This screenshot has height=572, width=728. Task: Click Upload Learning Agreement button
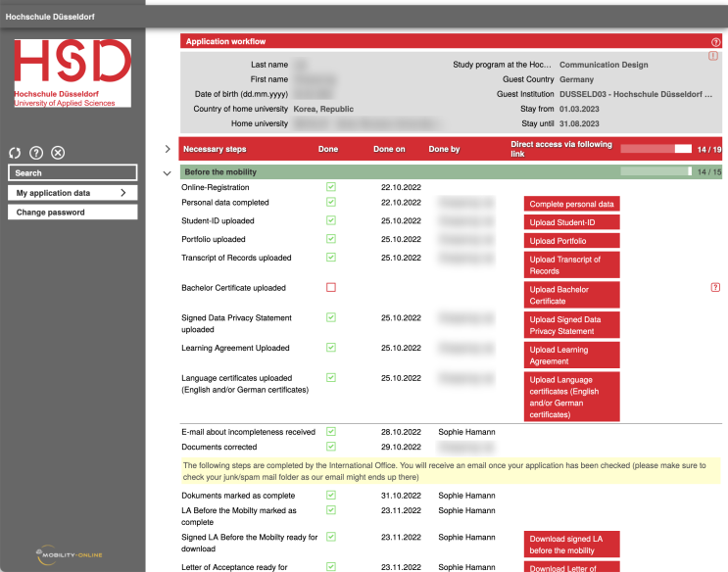571,356
